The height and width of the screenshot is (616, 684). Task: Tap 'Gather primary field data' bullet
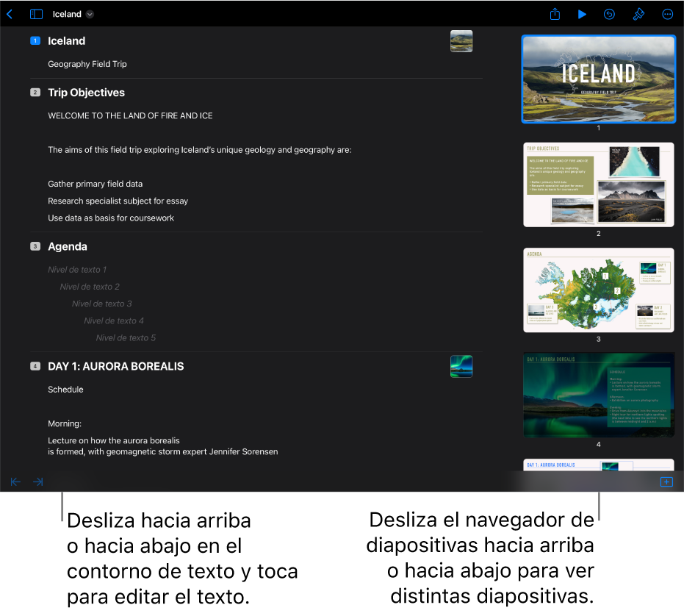pyautogui.click(x=95, y=184)
